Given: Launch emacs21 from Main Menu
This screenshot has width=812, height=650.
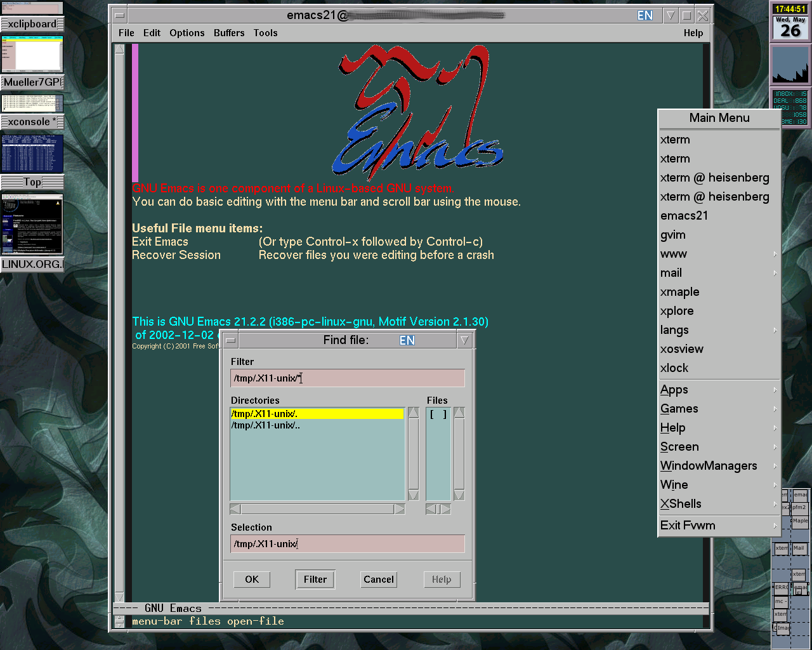Looking at the screenshot, I should (x=719, y=216).
